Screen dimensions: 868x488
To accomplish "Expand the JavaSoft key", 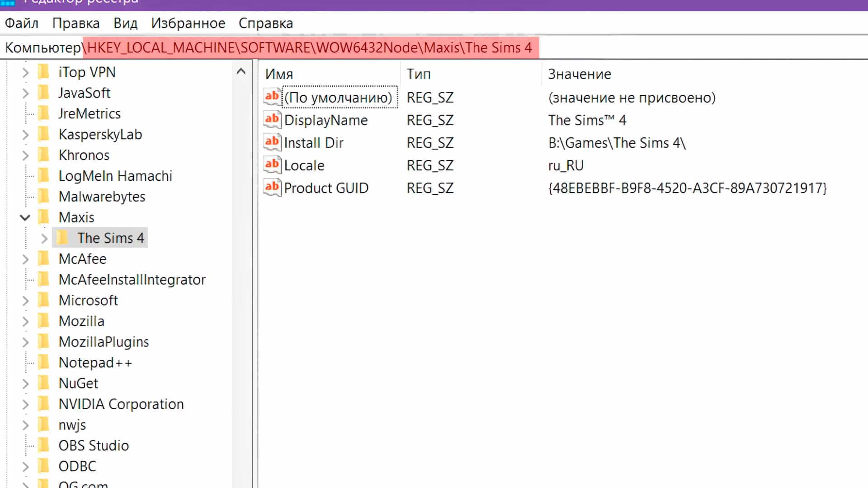I will click(x=25, y=93).
